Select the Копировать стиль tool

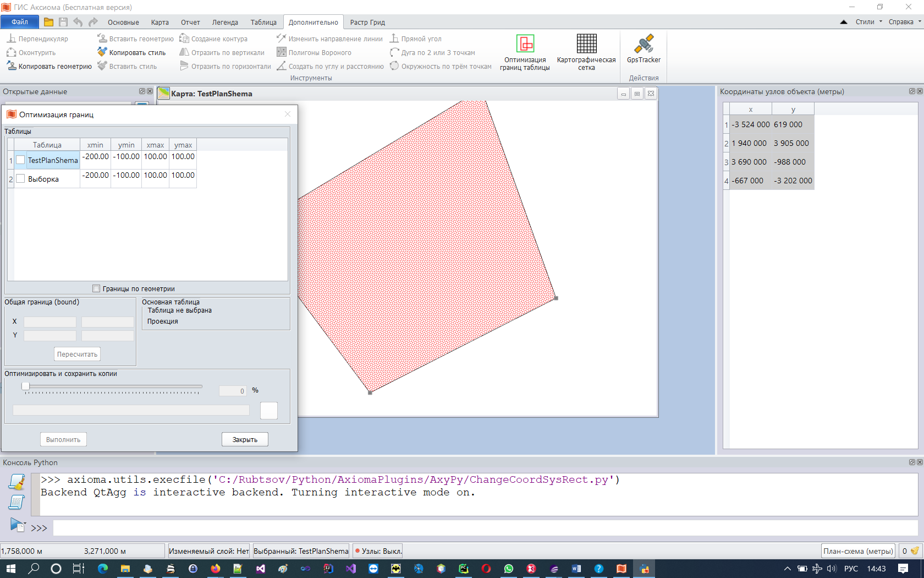pyautogui.click(x=132, y=53)
